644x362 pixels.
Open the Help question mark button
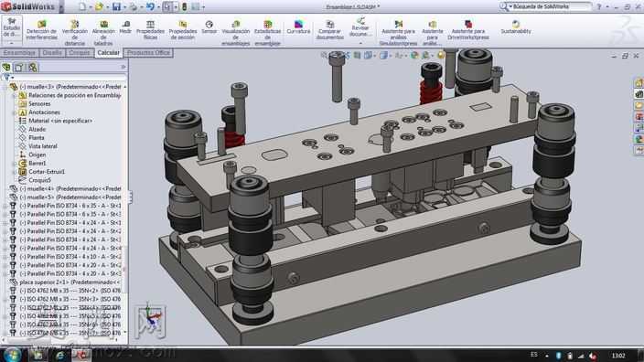click(x=598, y=6)
